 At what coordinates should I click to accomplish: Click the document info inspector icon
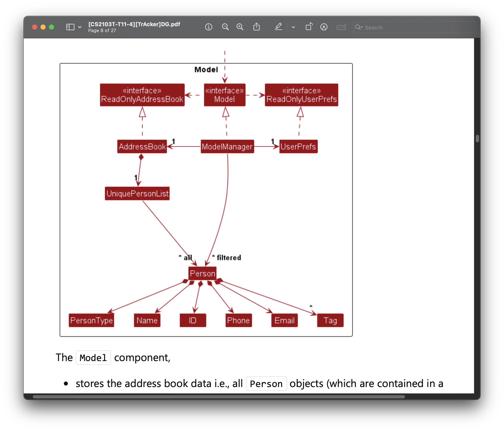(209, 27)
